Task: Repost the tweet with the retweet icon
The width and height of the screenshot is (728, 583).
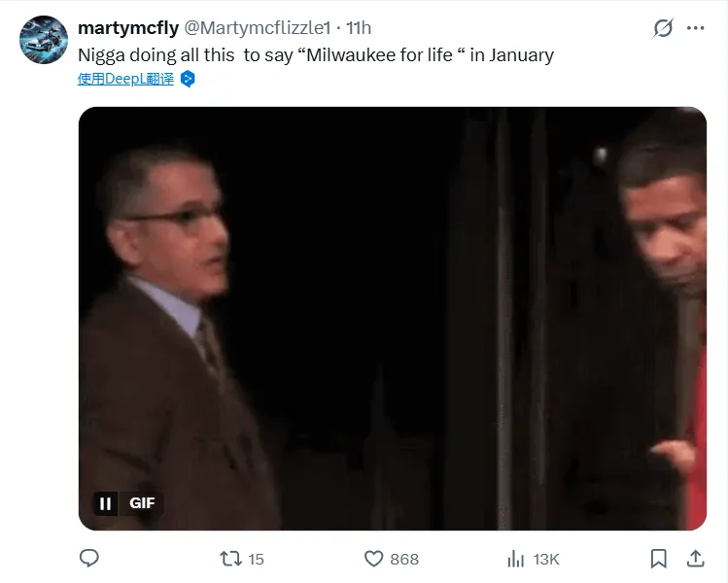Action: click(230, 559)
